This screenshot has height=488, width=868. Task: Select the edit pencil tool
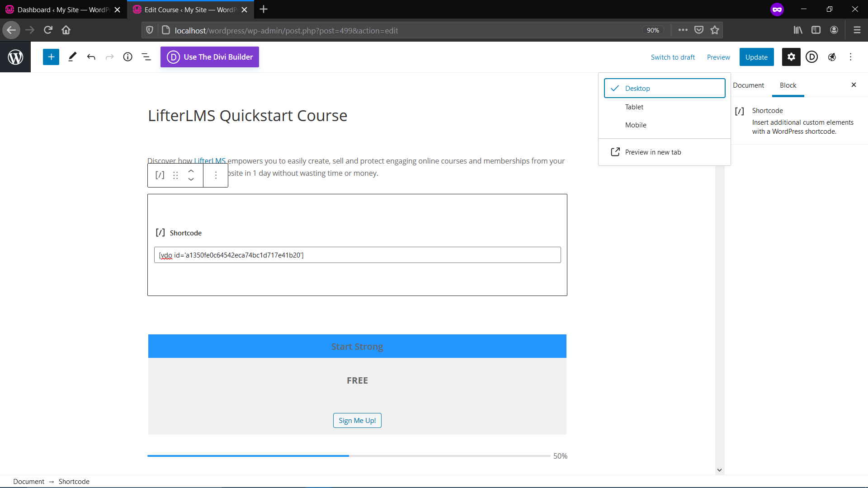point(72,57)
